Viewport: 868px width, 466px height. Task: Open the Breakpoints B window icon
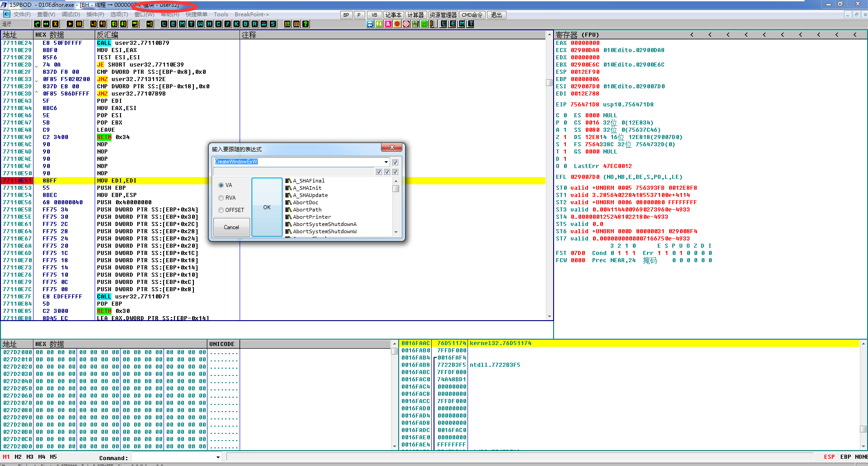(x=246, y=24)
